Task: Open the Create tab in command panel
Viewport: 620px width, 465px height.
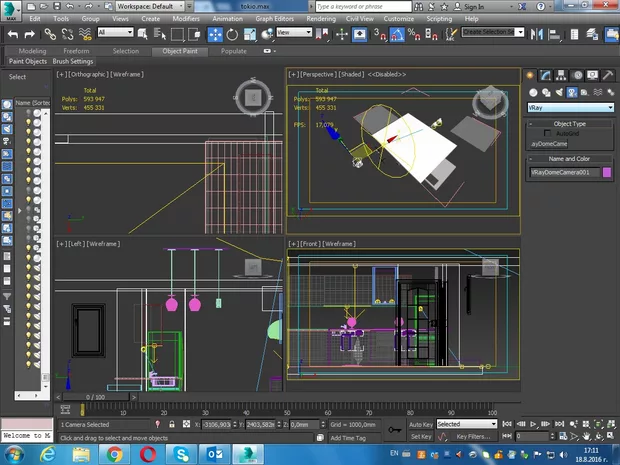Action: click(532, 74)
